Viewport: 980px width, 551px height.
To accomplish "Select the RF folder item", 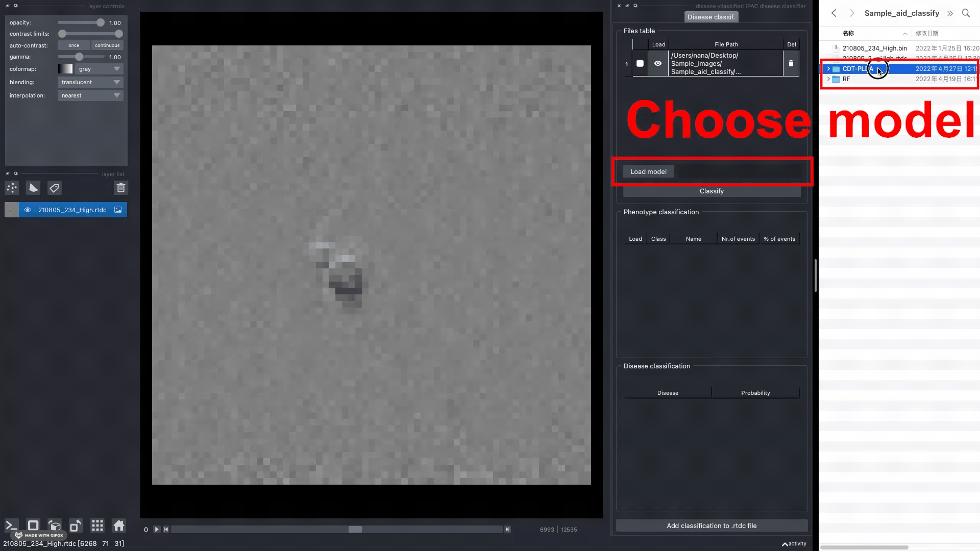I will click(846, 79).
